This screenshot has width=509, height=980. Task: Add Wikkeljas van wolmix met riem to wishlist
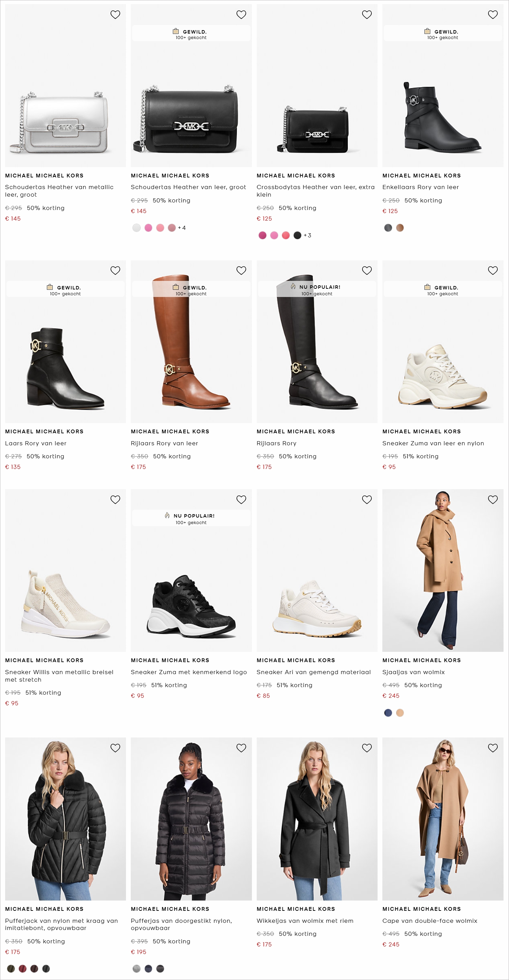(x=367, y=748)
